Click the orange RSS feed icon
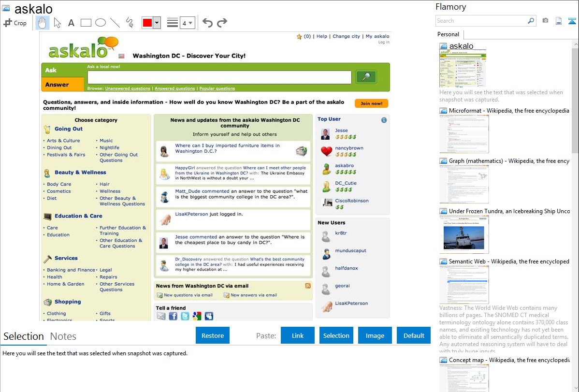 (308, 286)
